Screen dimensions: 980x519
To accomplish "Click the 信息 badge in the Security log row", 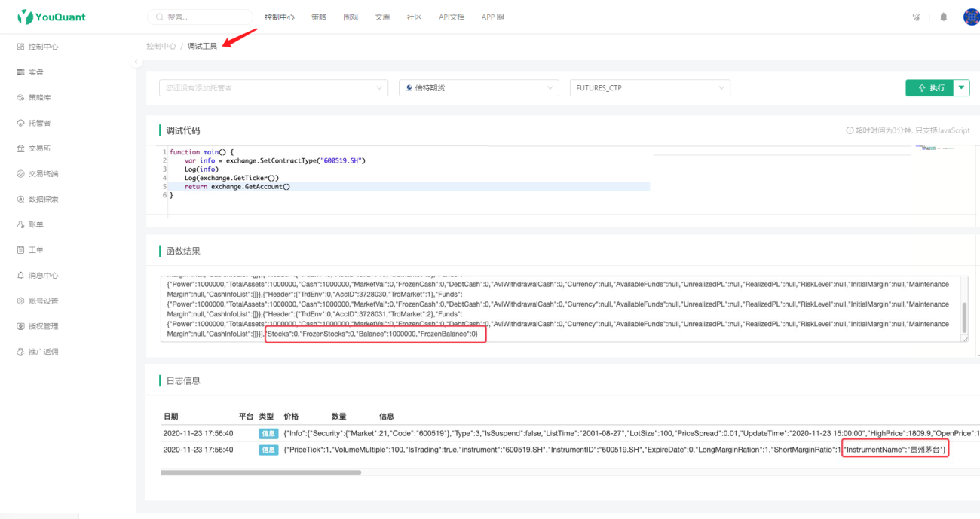I will (268, 434).
